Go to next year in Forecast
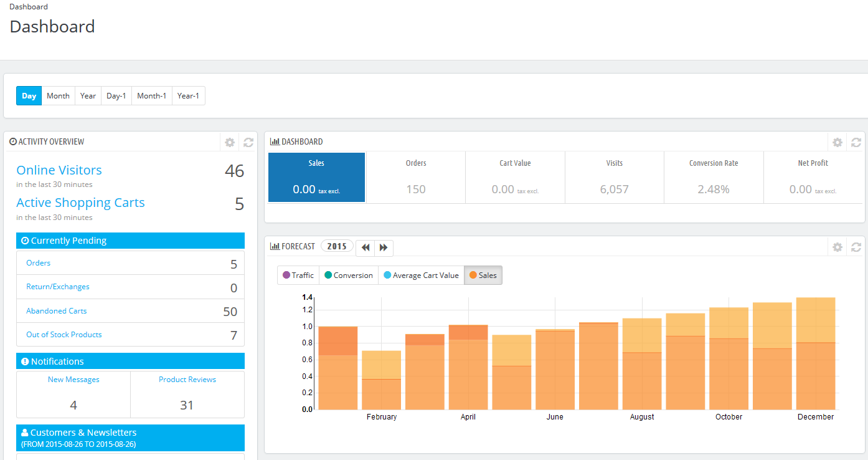This screenshot has width=868, height=460. click(384, 247)
